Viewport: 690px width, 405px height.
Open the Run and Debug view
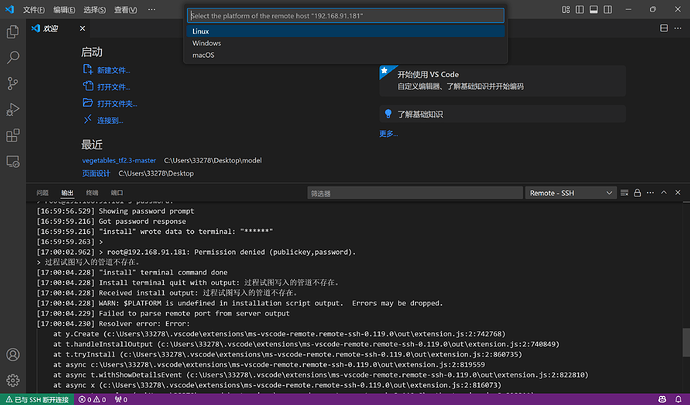(x=13, y=110)
